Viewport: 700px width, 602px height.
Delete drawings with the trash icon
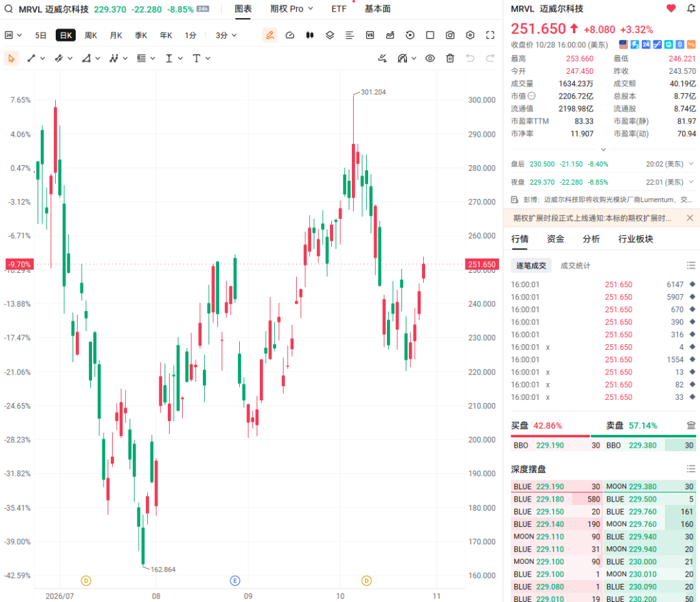click(x=450, y=58)
